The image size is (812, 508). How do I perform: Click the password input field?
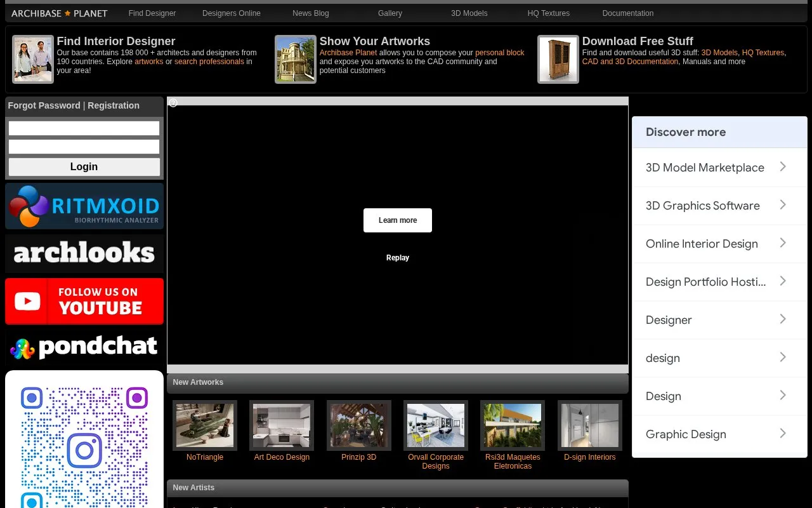pyautogui.click(x=84, y=147)
